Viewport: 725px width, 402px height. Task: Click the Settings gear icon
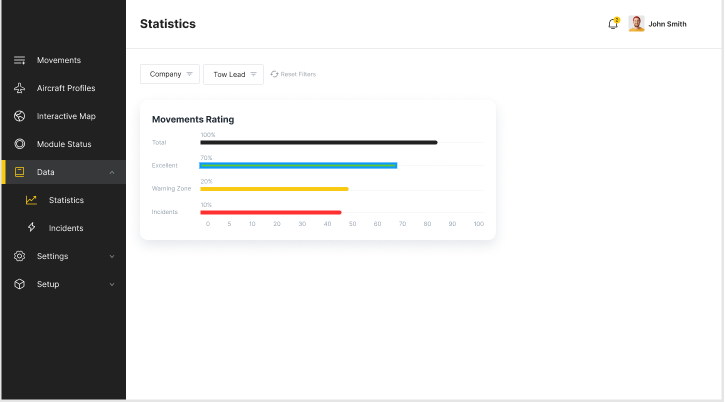(x=19, y=256)
